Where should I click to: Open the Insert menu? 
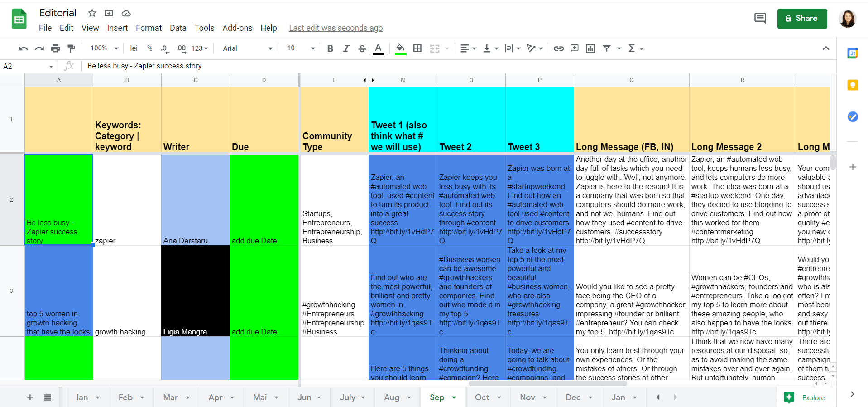coord(117,28)
